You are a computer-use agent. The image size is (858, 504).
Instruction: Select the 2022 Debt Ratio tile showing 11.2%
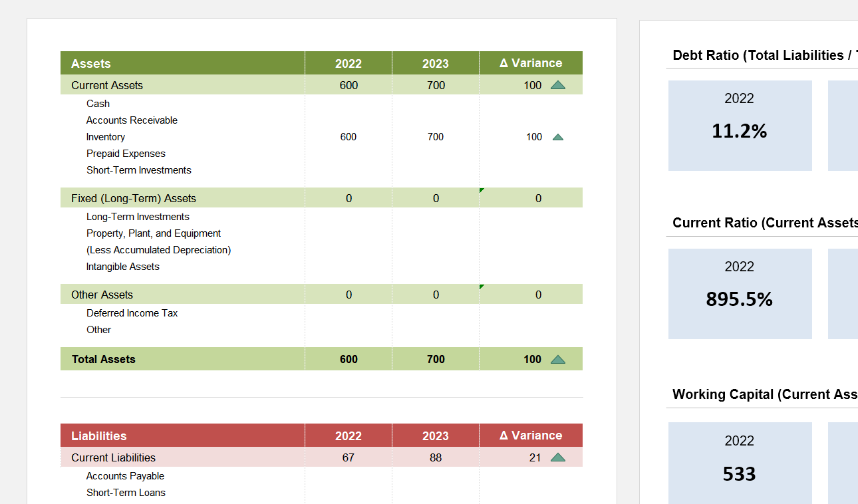tap(740, 125)
